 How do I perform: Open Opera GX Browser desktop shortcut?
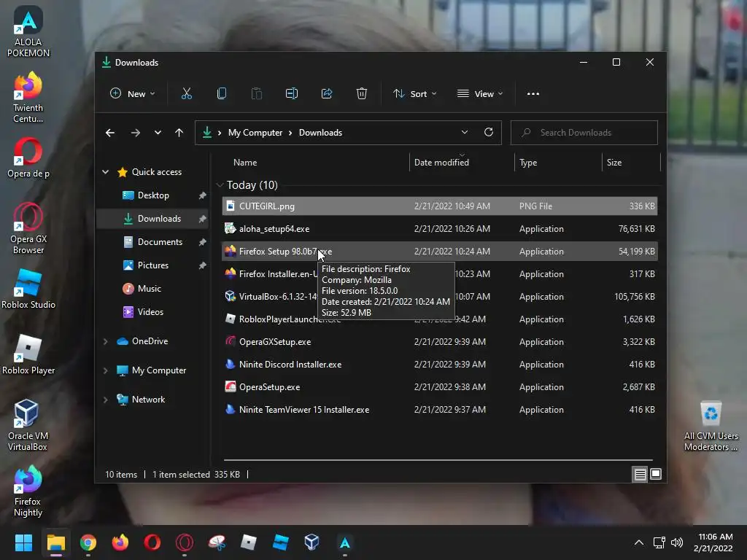[x=28, y=228]
